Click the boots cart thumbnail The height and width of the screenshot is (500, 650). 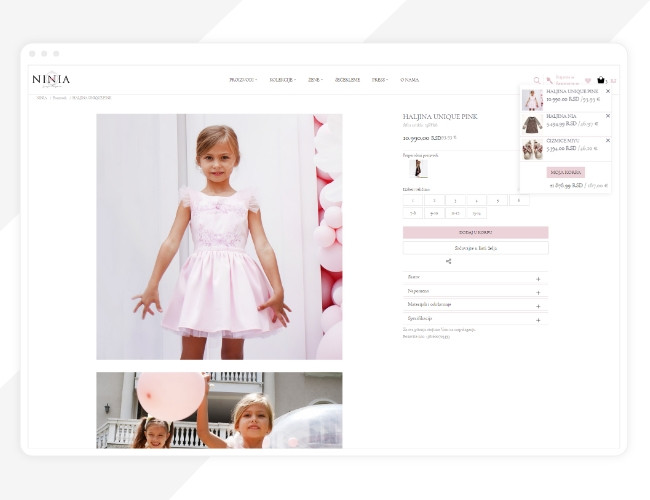[x=532, y=149]
